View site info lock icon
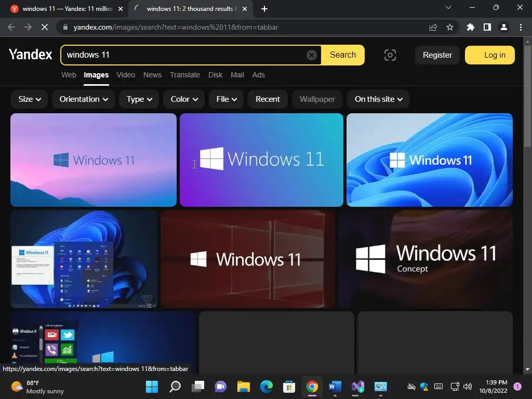Viewport: 532px width, 399px height. click(x=65, y=27)
